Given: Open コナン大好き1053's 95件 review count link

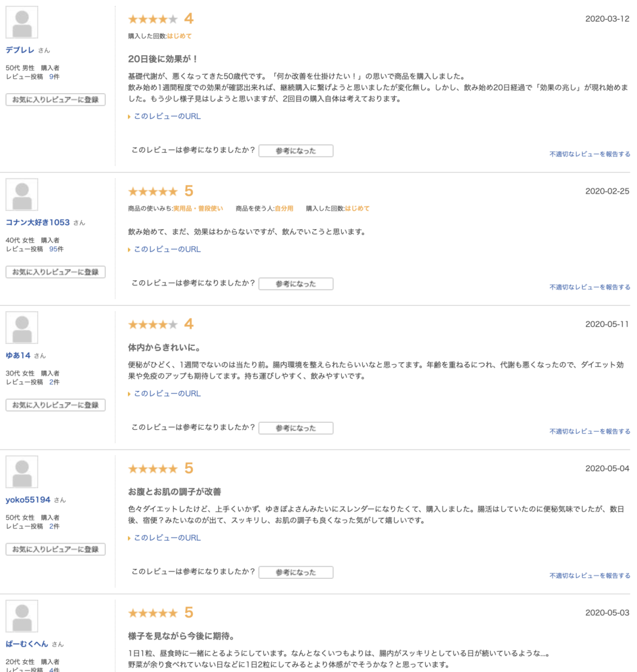Looking at the screenshot, I should (56, 249).
